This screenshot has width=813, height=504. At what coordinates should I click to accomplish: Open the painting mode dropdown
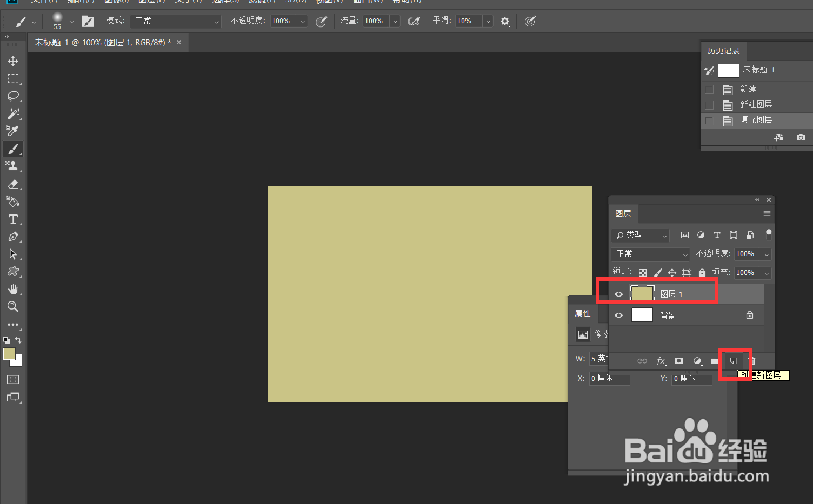[176, 22]
